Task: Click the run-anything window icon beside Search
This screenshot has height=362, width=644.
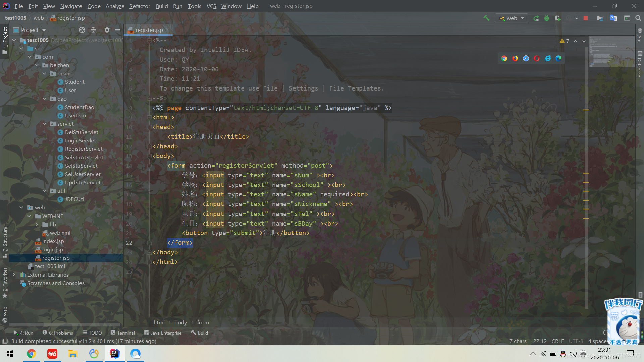Action: [x=627, y=18]
